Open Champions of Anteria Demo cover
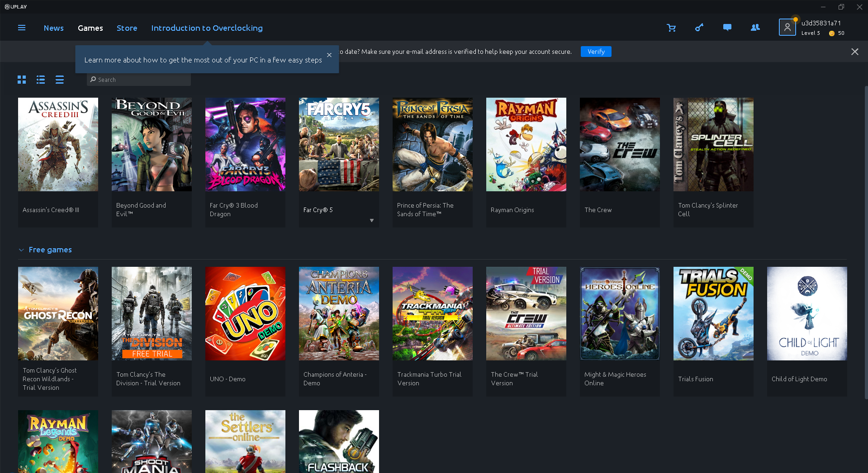The height and width of the screenshot is (473, 868). point(339,313)
